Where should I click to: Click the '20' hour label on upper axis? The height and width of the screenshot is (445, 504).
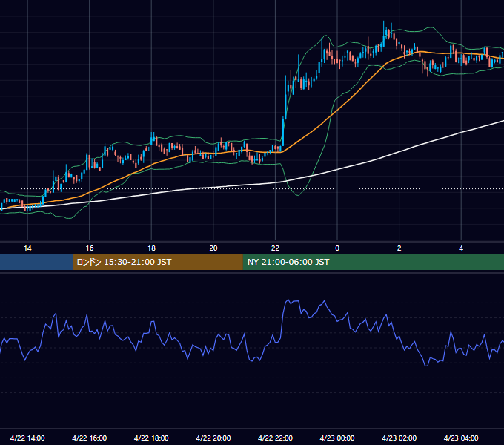(213, 248)
